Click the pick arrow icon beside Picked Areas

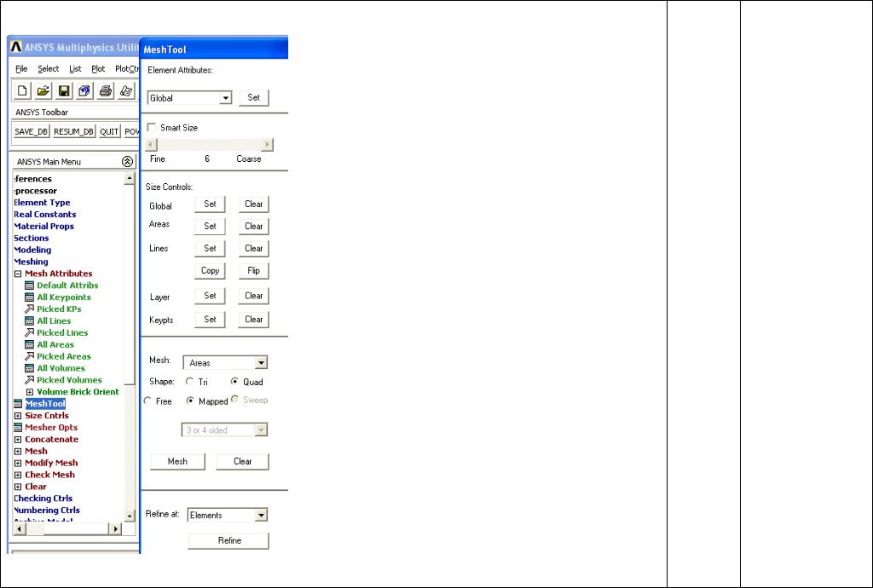(30, 356)
